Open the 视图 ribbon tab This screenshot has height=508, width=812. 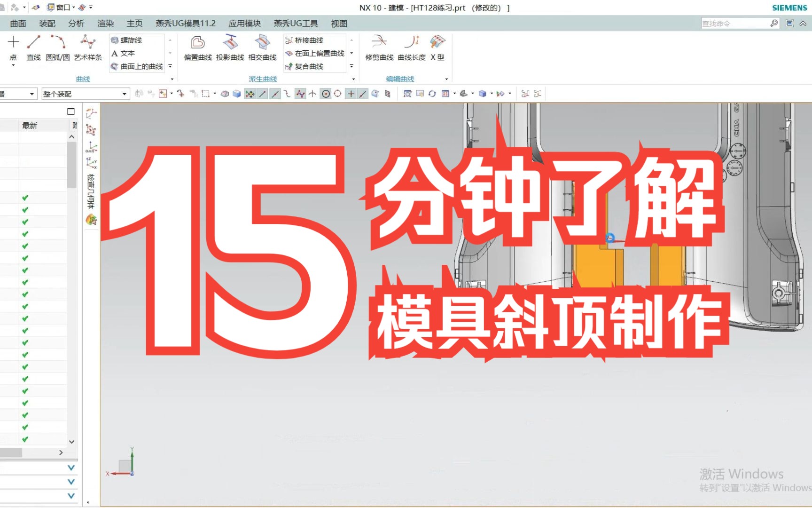coord(339,23)
